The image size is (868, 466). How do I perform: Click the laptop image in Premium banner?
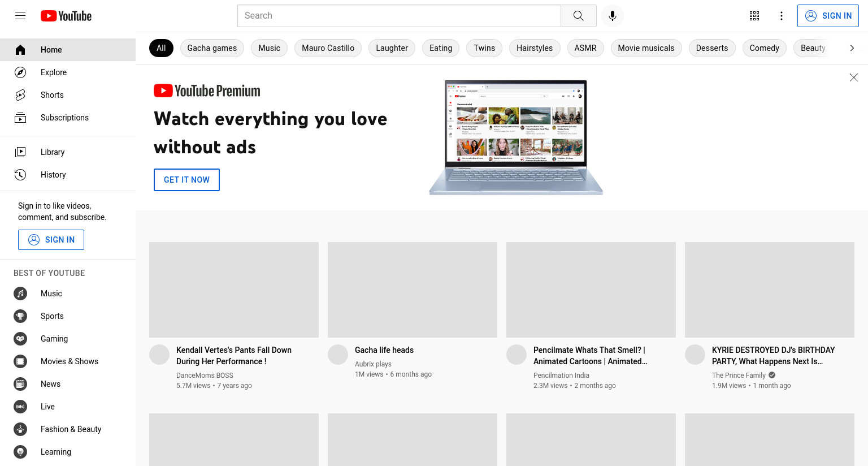(516, 137)
